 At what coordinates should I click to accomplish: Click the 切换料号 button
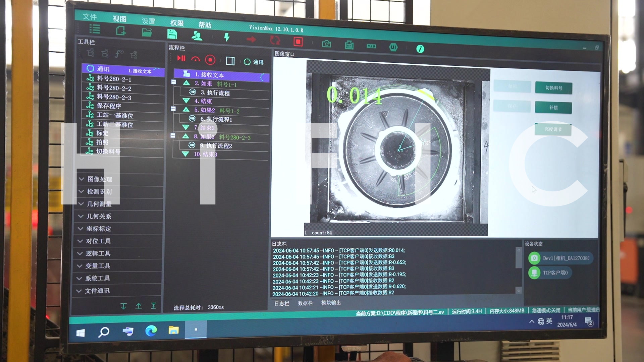553,88
